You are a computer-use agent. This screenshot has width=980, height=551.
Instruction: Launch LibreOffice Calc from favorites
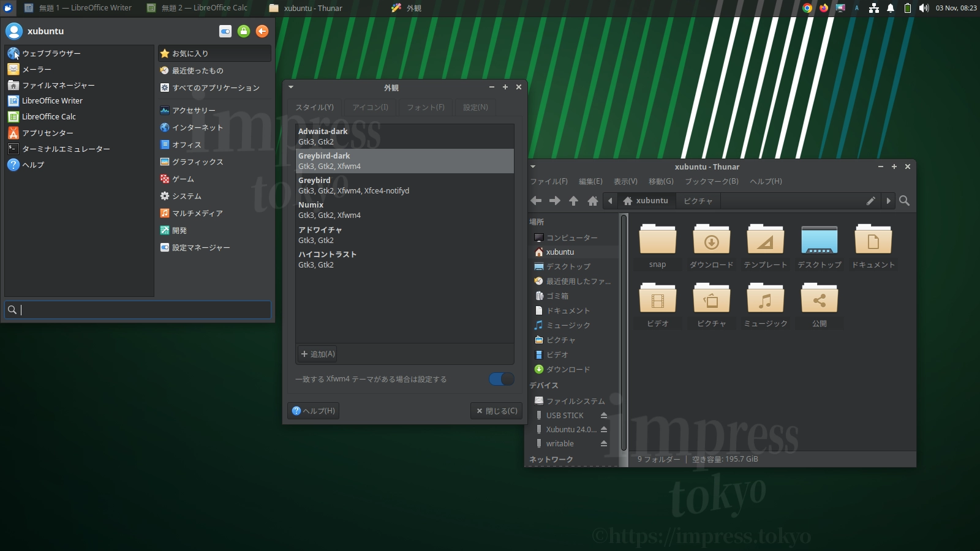coord(79,116)
